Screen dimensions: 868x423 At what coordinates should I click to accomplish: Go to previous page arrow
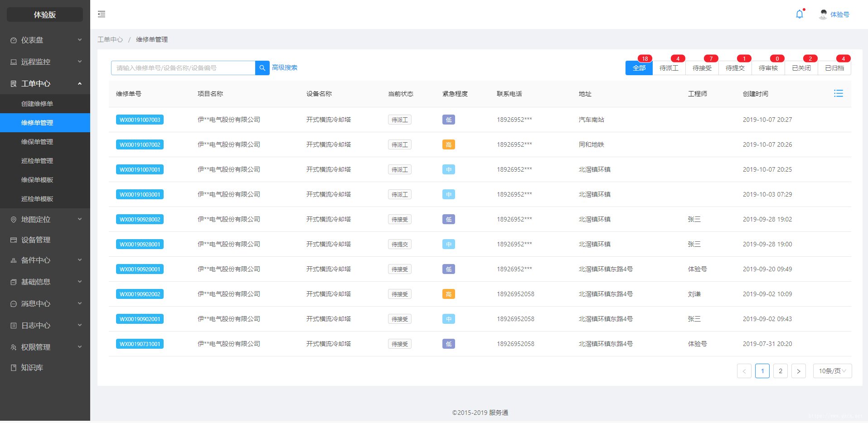(x=744, y=371)
